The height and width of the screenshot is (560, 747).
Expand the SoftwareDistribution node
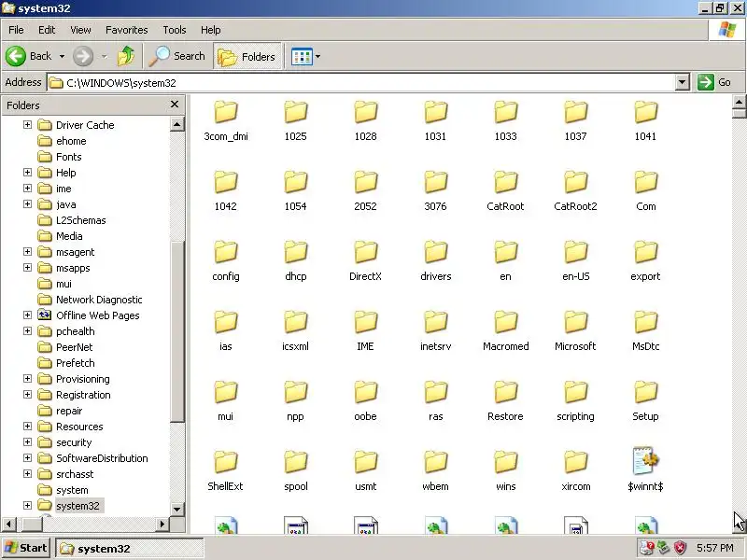(x=28, y=458)
